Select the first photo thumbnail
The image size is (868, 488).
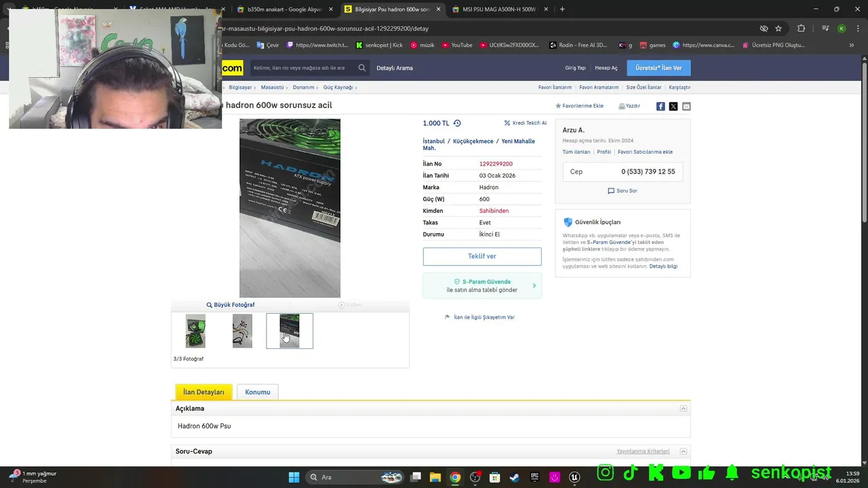195,331
